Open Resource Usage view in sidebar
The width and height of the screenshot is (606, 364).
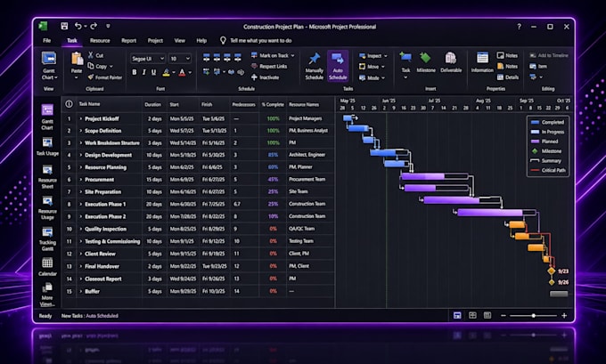tap(47, 208)
